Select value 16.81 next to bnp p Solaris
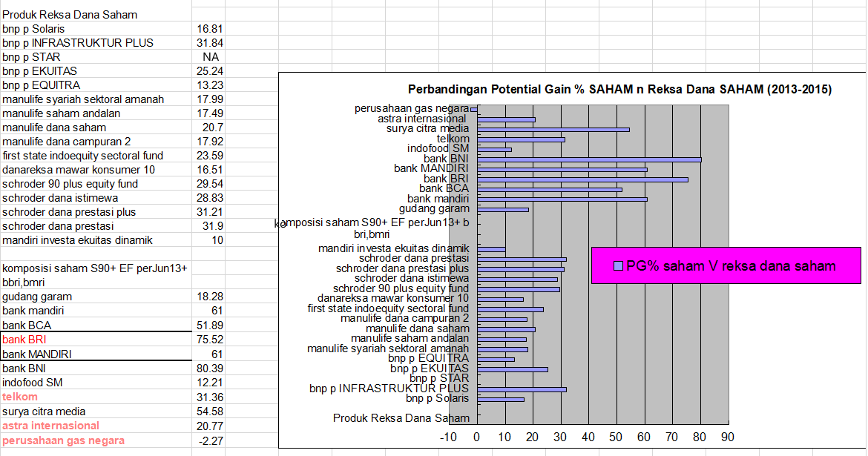Image resolution: width=868 pixels, height=456 pixels. (208, 29)
